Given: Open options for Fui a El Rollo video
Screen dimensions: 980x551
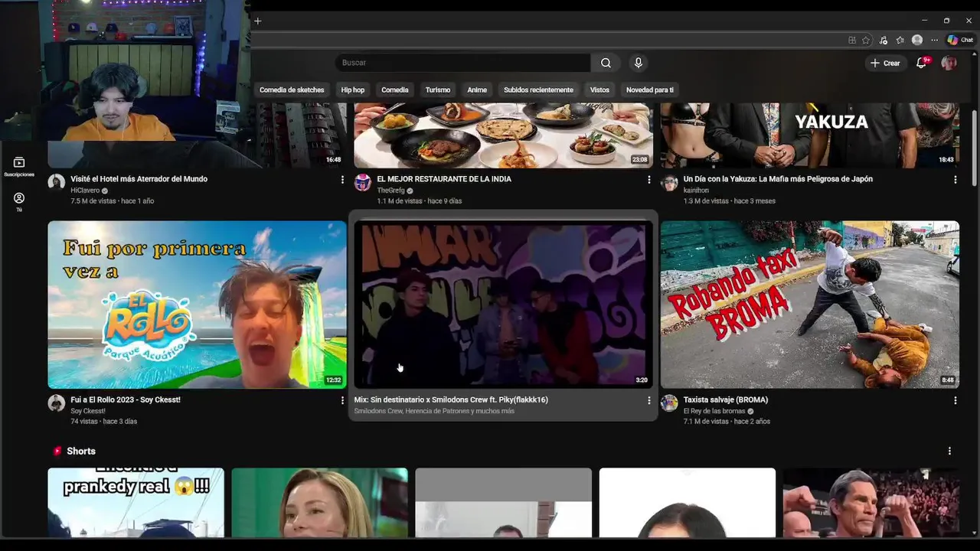Looking at the screenshot, I should point(342,400).
